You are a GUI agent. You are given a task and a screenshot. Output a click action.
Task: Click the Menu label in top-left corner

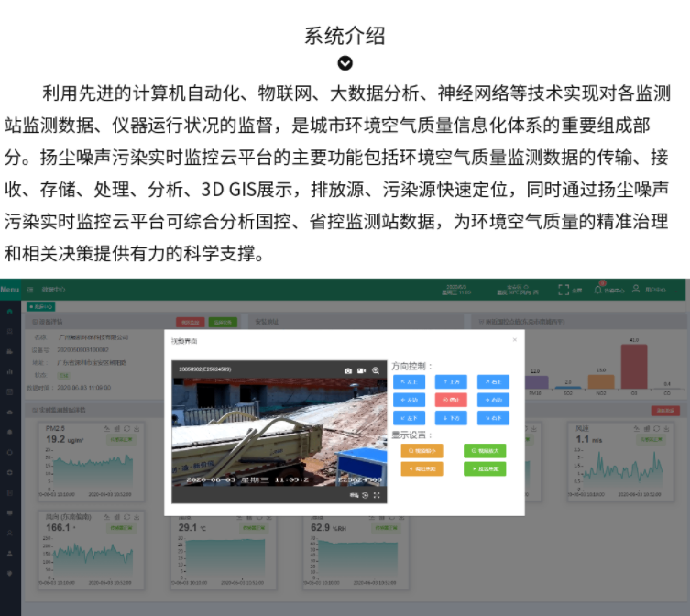tap(10, 290)
